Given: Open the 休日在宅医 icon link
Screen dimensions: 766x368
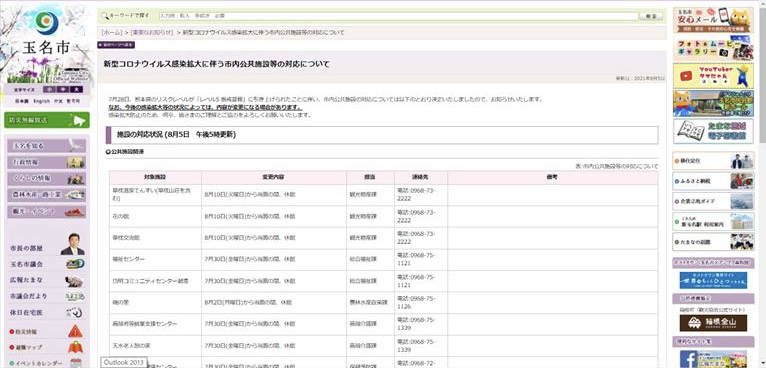Looking at the screenshot, I should coord(75,312).
